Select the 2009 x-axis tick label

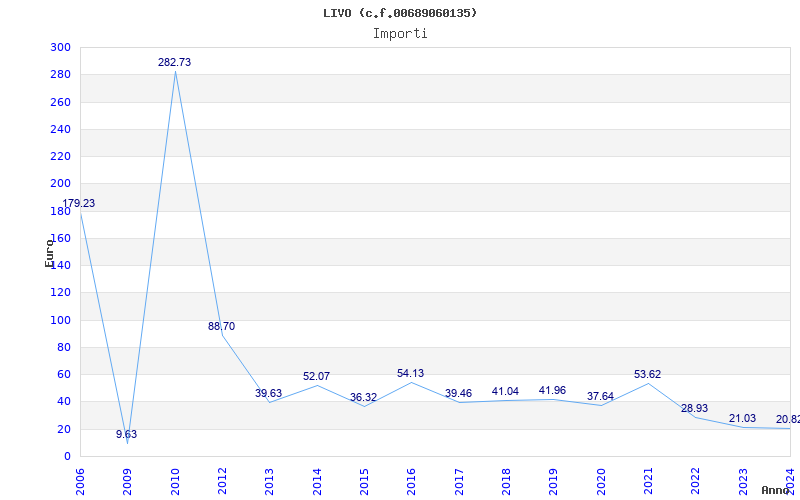(x=128, y=482)
